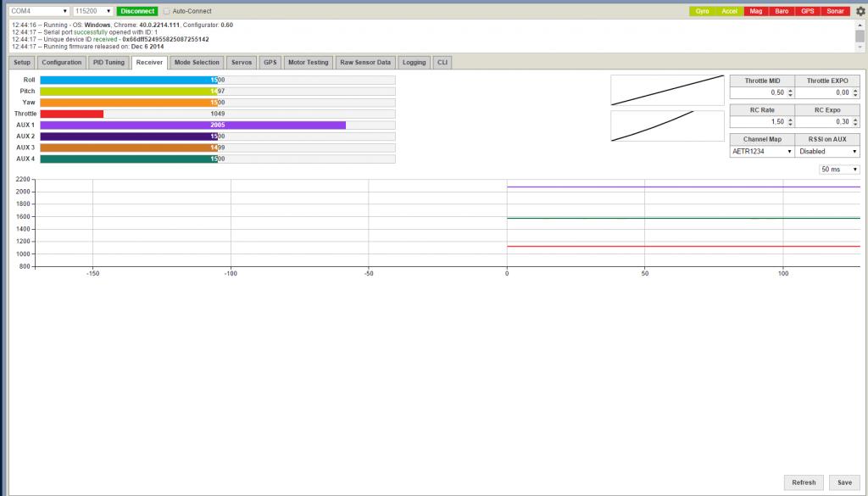Open the settings gear icon

[x=860, y=11]
